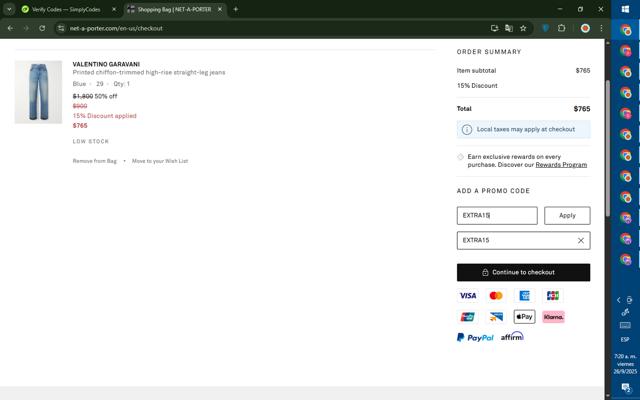Viewport: 640px width, 400px height.
Task: Close the Verify Codes SimplyCodes tab
Action: pyautogui.click(x=114, y=9)
